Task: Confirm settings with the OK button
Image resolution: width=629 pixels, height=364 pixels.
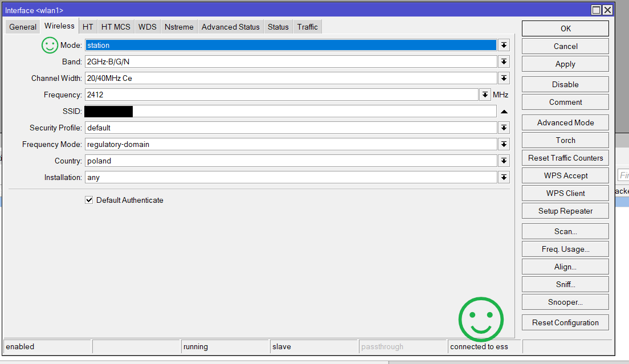Action: tap(565, 28)
